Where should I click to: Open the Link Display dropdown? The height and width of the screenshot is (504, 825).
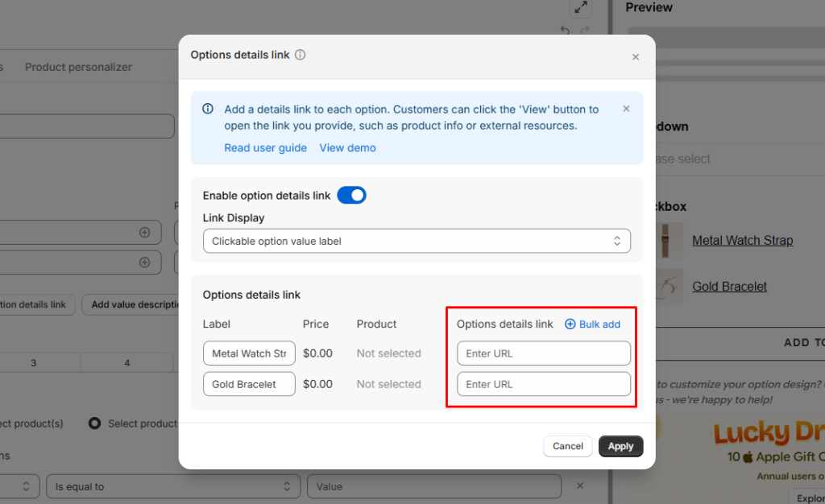point(417,241)
